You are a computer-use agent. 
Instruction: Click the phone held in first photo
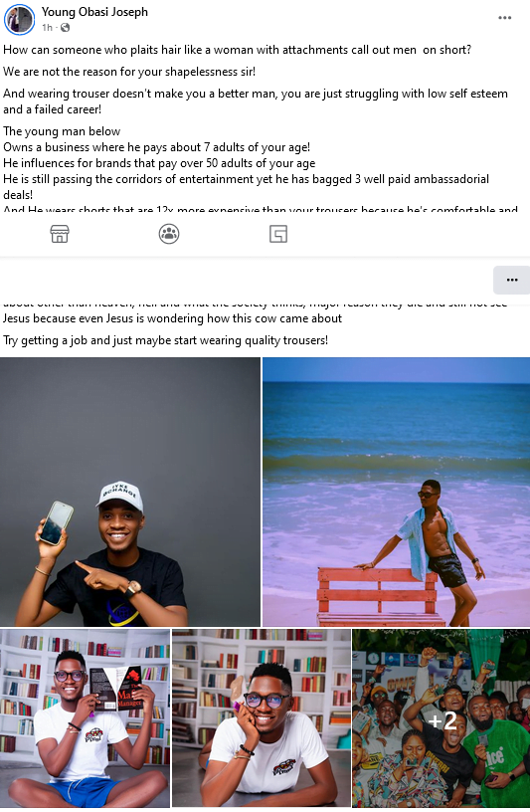(x=57, y=523)
